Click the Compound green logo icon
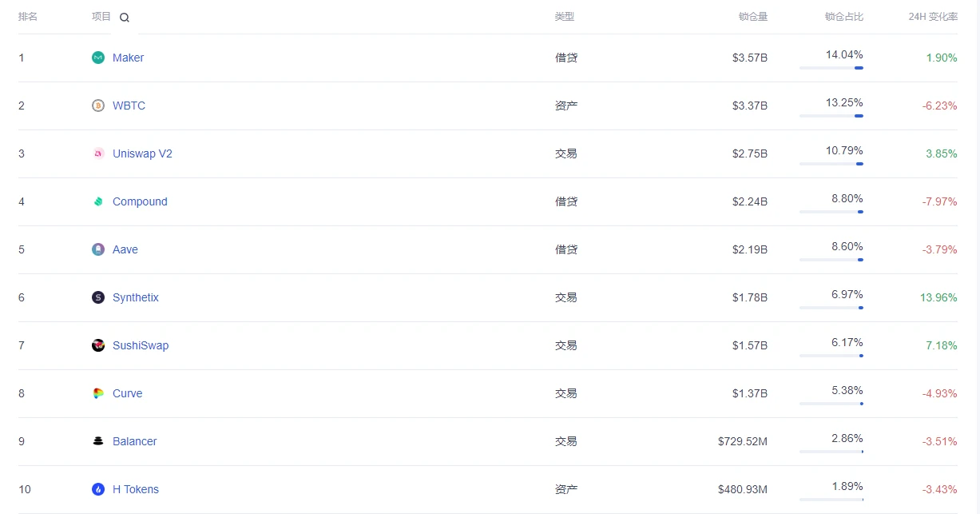 pyautogui.click(x=98, y=201)
